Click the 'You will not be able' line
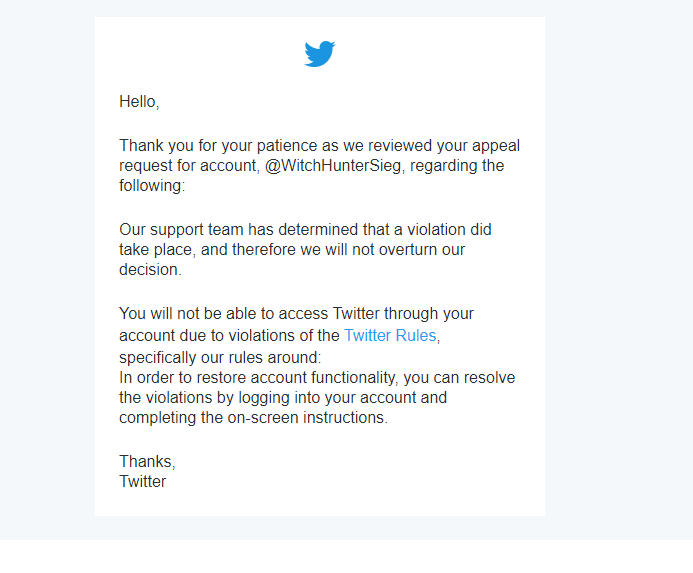The width and height of the screenshot is (693, 573). pyautogui.click(x=297, y=313)
